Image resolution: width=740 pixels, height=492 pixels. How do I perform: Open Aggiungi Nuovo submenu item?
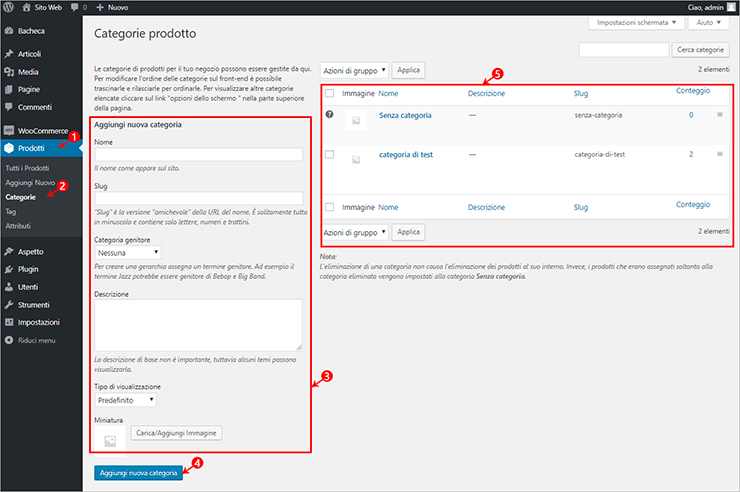(x=30, y=183)
